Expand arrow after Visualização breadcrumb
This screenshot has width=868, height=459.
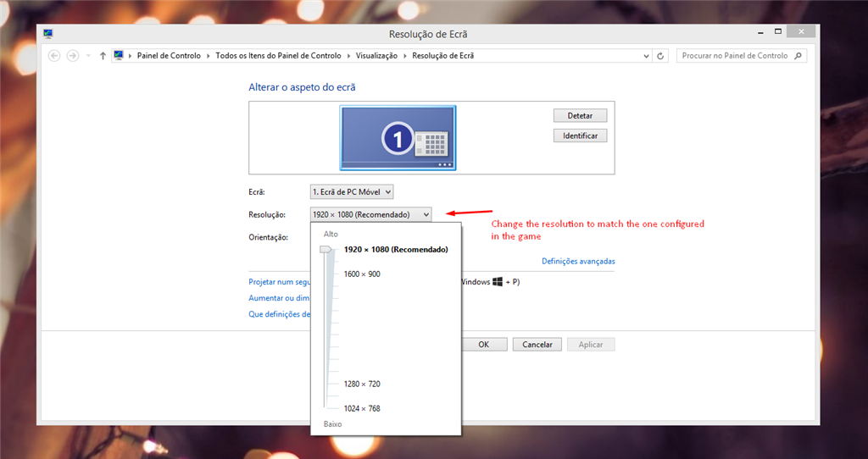tap(405, 56)
